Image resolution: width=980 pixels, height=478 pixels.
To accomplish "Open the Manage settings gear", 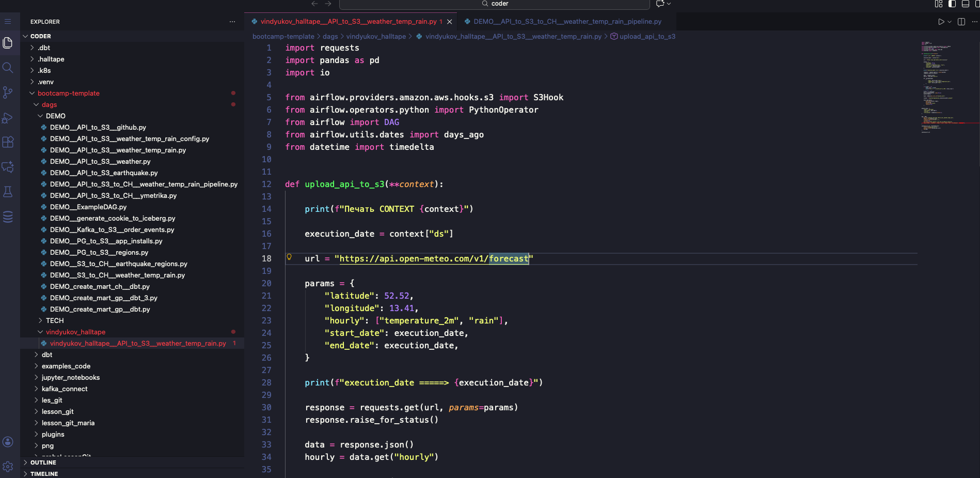I will click(8, 467).
